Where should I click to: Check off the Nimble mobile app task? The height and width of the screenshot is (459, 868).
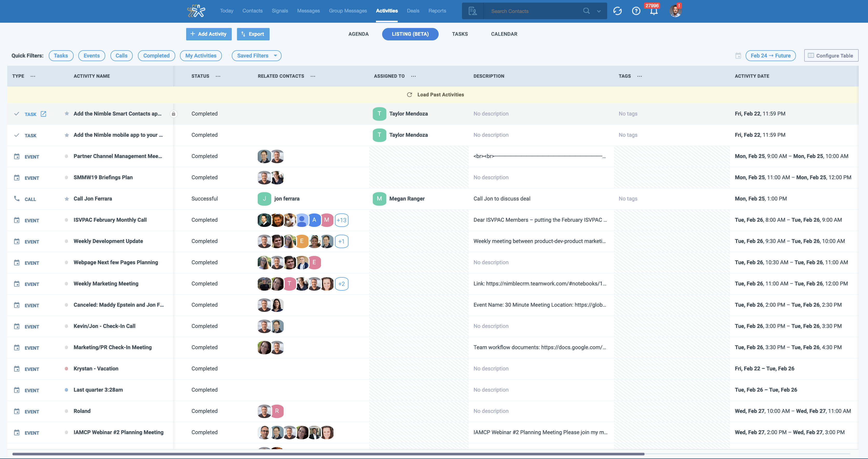17,135
